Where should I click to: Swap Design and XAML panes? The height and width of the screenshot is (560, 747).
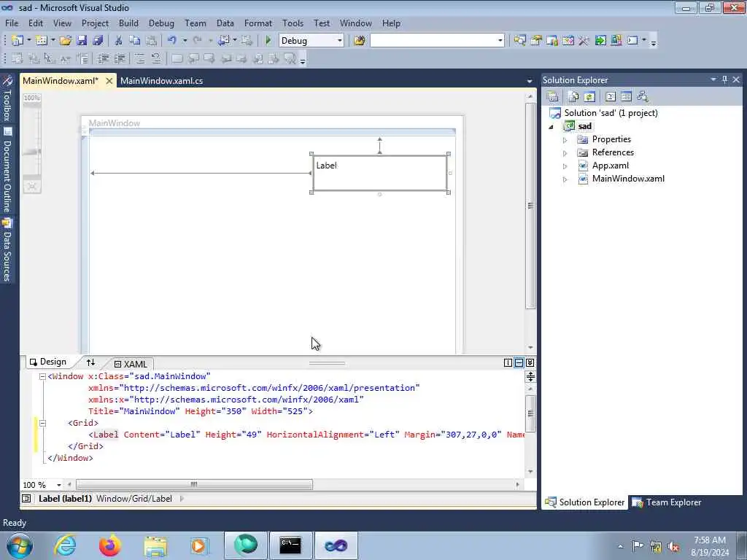[90, 362]
